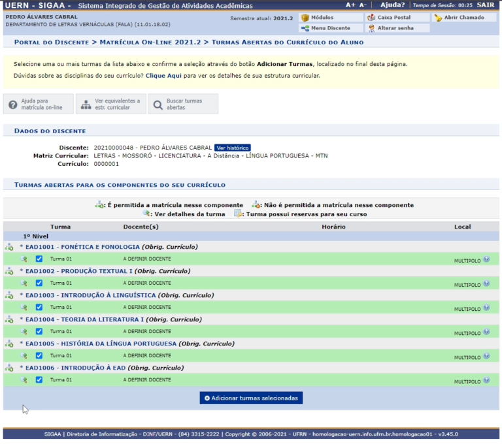Open EAD1002 - Produção Textual I component link

point(78,271)
